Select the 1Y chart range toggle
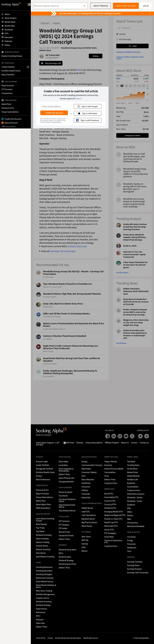This screenshot has width=154, height=644. [135, 86]
